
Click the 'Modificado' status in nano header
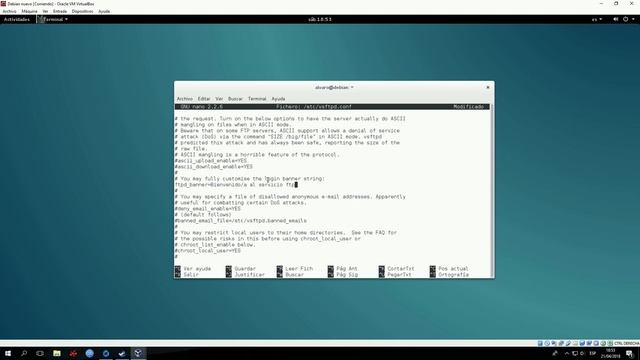point(469,107)
